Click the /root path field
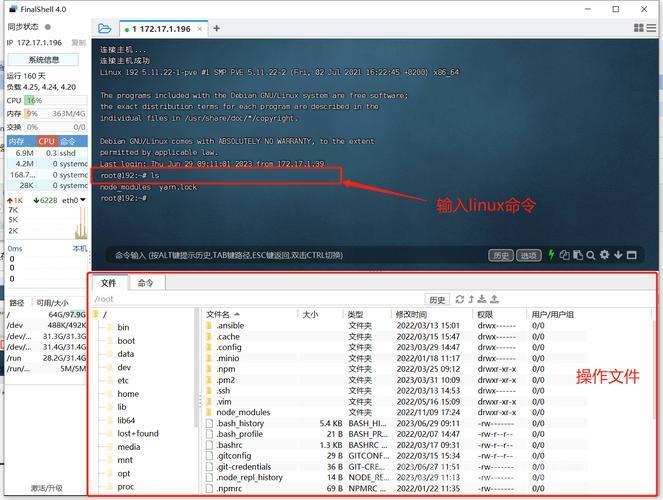This screenshot has width=663, height=500. (258, 299)
